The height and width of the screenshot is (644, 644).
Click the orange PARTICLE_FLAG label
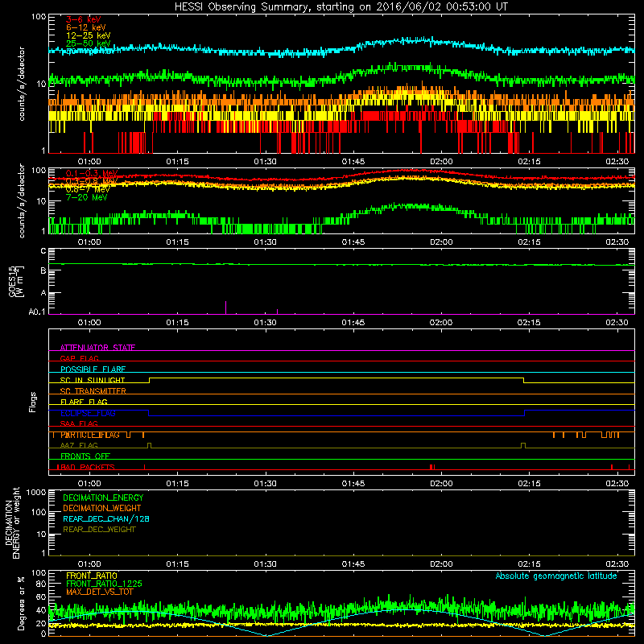(90, 435)
